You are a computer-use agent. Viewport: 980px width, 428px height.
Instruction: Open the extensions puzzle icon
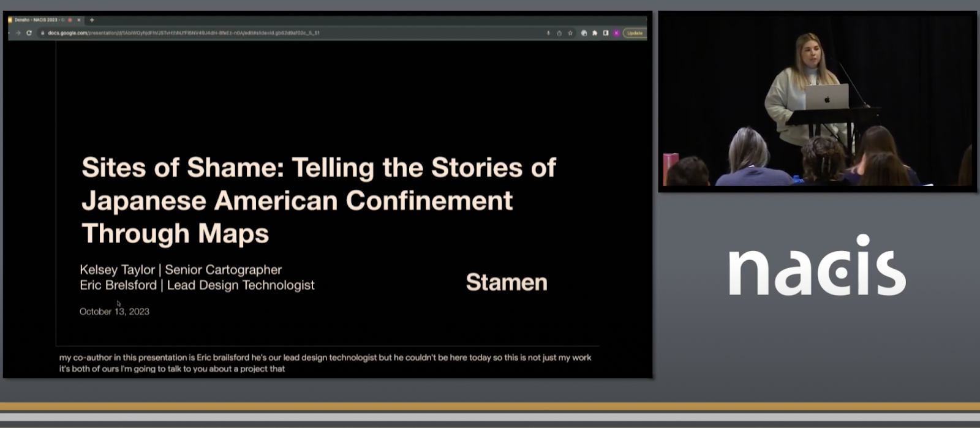(595, 33)
